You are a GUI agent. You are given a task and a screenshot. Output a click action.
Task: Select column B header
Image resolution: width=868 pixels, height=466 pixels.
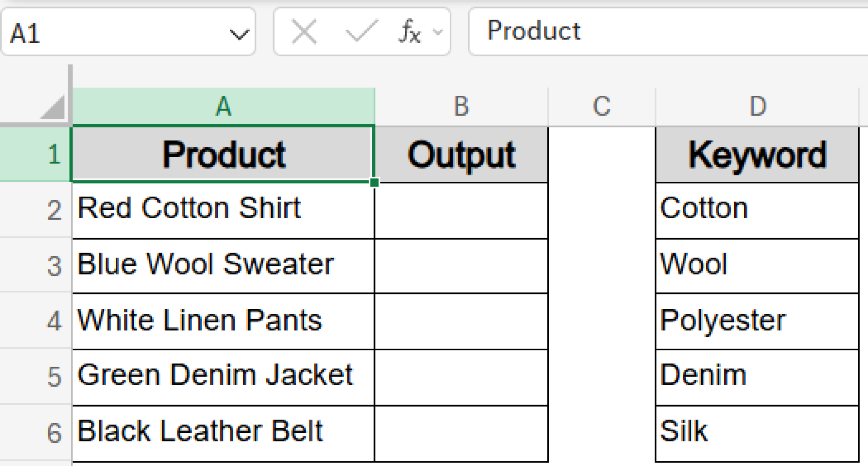(461, 106)
